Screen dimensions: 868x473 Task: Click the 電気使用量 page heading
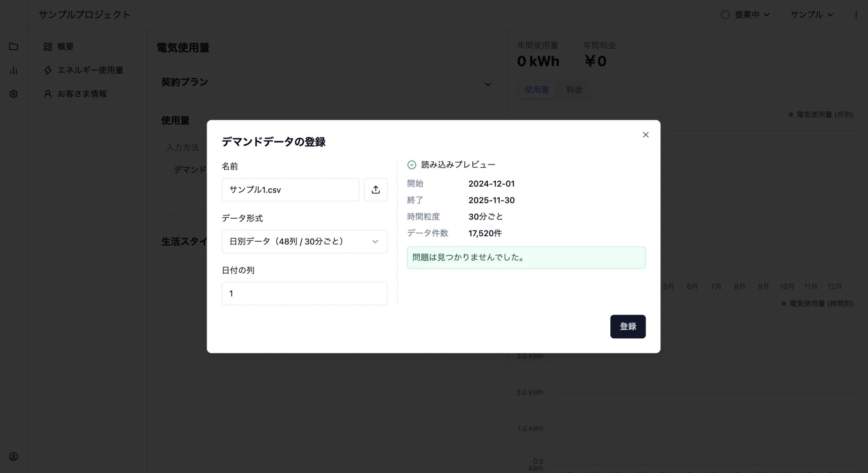click(x=183, y=48)
